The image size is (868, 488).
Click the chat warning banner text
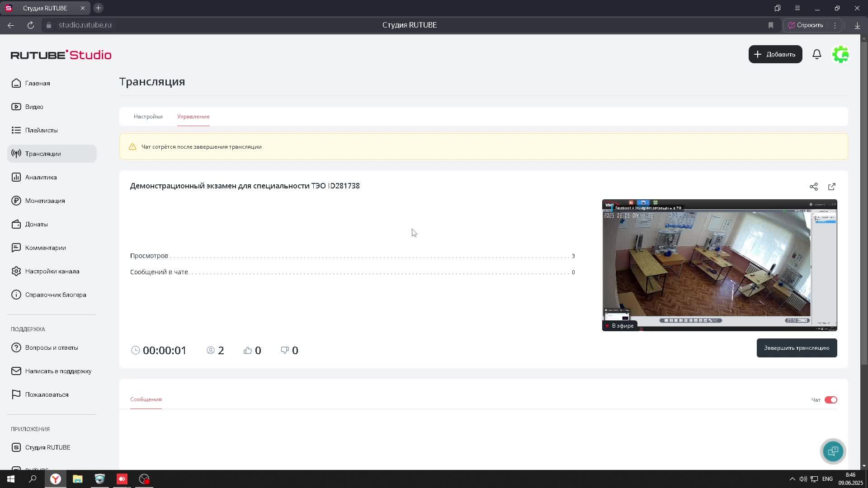pyautogui.click(x=202, y=147)
